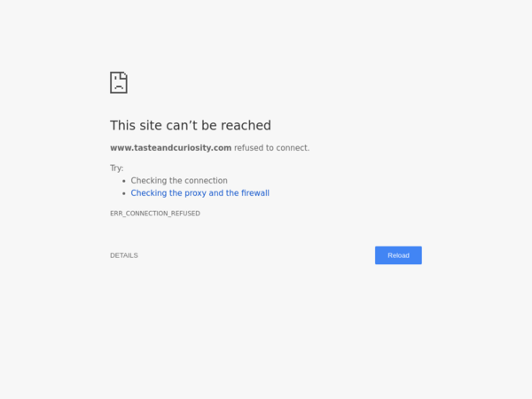This screenshot has height=399, width=532.
Task: Open the proxy and firewall help link
Action: 199,193
